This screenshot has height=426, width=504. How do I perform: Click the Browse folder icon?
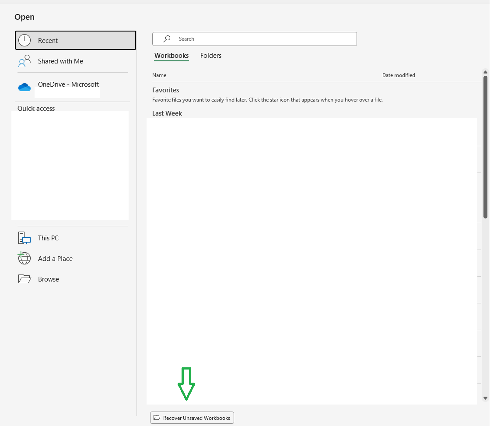tap(24, 279)
